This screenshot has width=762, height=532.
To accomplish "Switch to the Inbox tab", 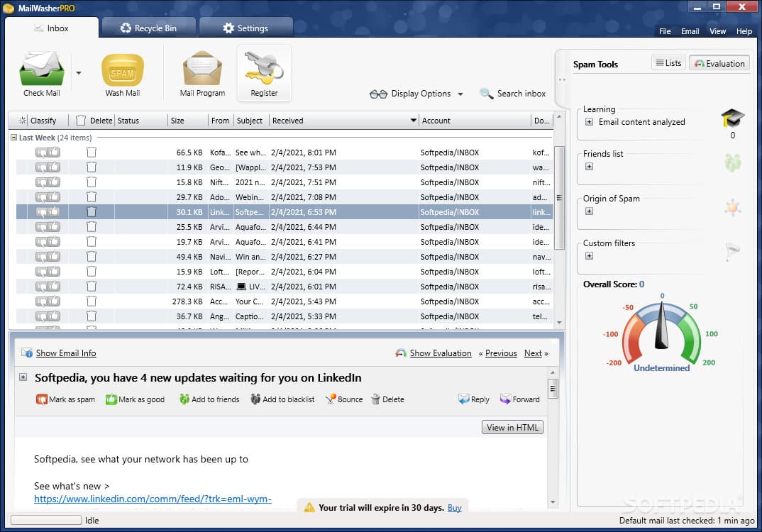I will [52, 28].
